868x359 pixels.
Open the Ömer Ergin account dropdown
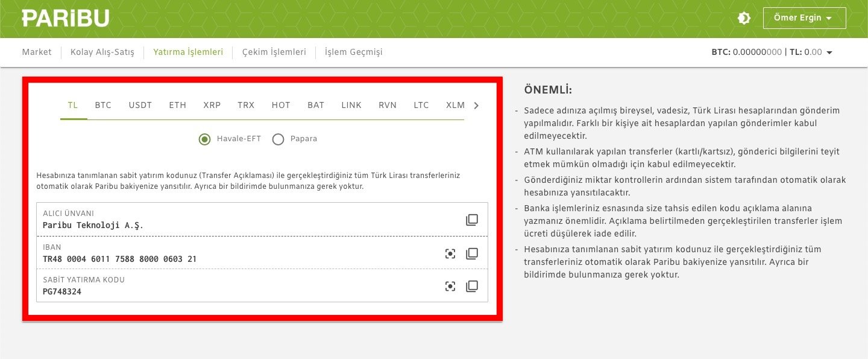pos(804,18)
